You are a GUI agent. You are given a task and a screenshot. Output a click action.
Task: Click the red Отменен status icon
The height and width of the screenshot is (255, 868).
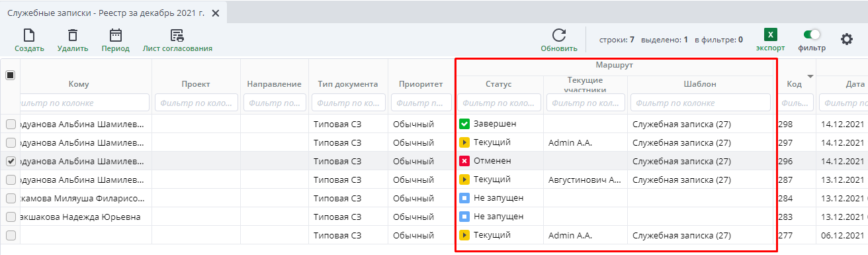point(464,161)
